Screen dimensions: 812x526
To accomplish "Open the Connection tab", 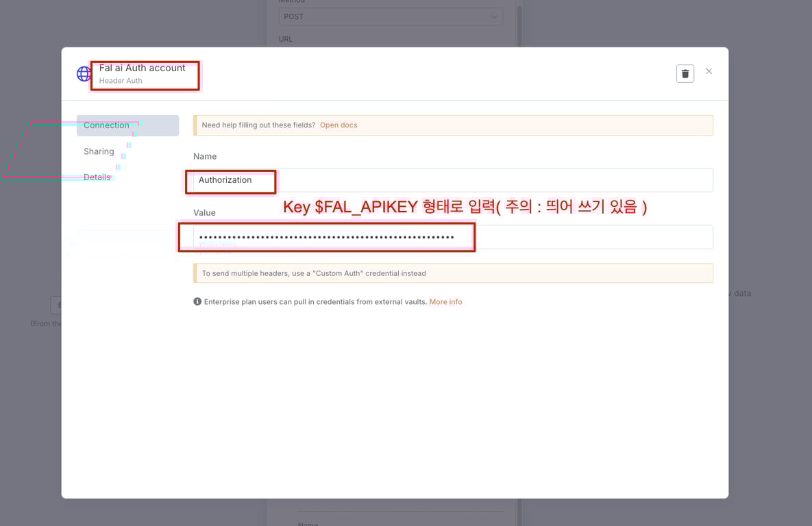I will point(128,125).
